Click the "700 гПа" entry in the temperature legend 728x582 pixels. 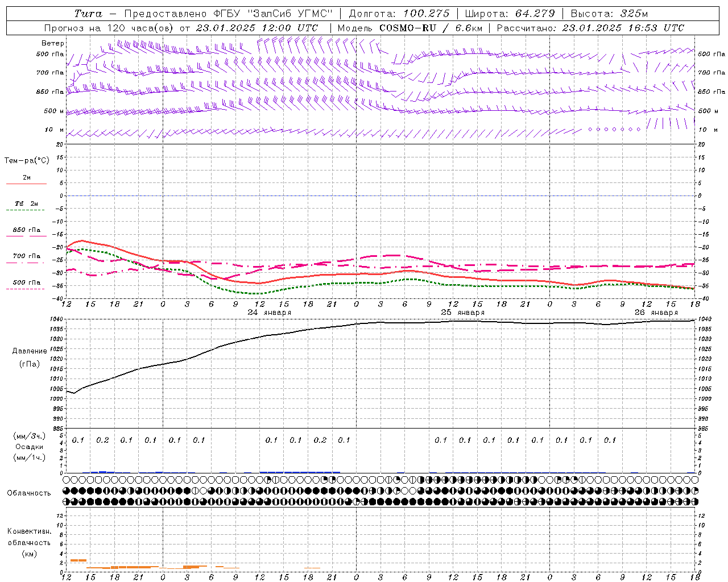click(x=27, y=256)
